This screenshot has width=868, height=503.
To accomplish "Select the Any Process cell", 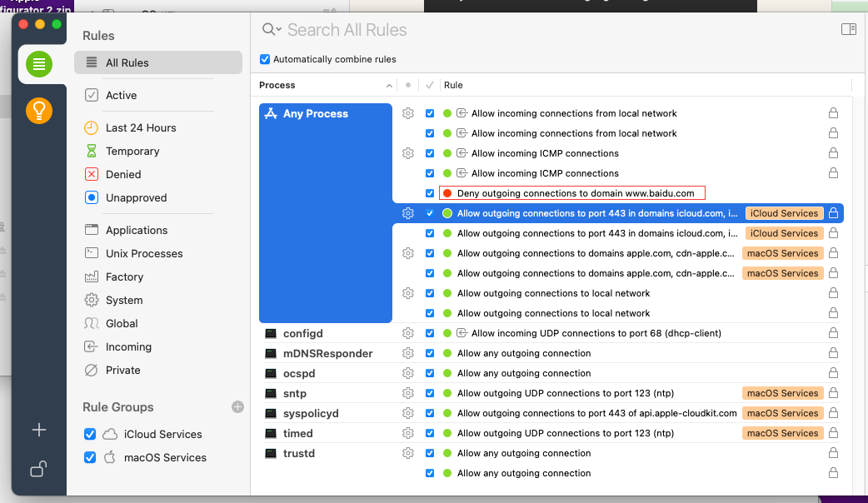I will [326, 213].
